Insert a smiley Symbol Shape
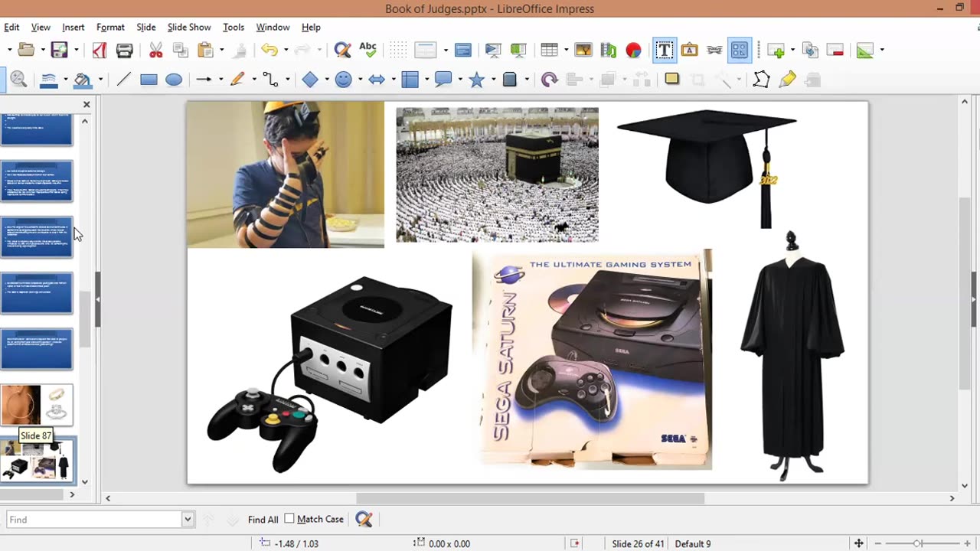The width and height of the screenshot is (980, 551). pyautogui.click(x=344, y=79)
